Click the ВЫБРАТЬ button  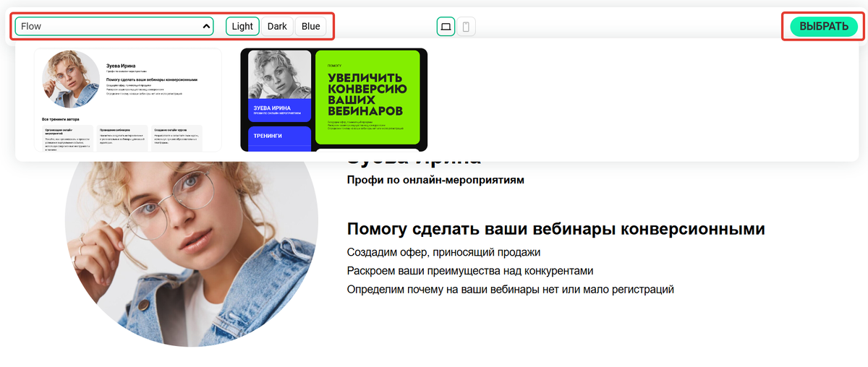pos(824,27)
